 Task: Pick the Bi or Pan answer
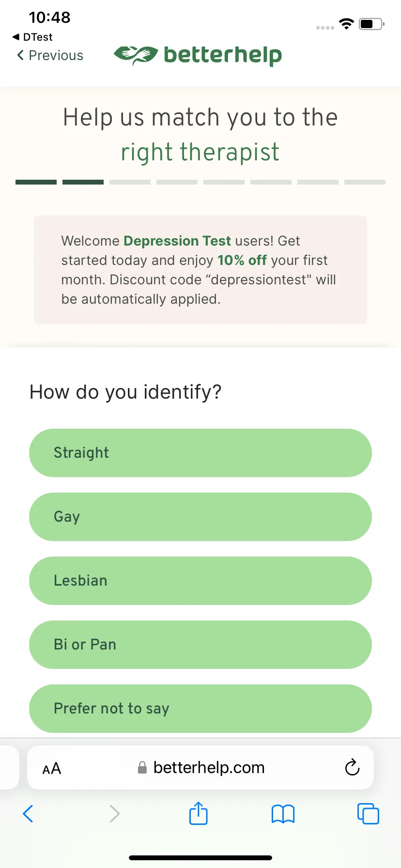[x=200, y=645]
